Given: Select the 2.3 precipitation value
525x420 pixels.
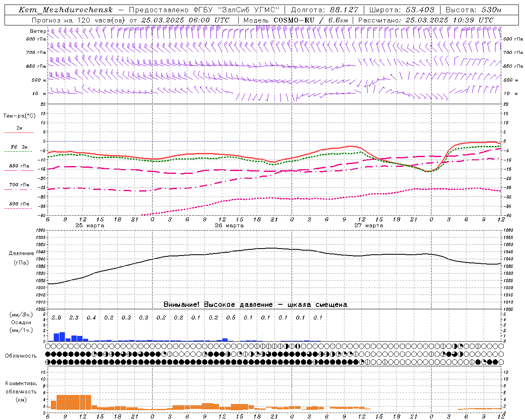Looking at the screenshot, I should click(74, 317).
